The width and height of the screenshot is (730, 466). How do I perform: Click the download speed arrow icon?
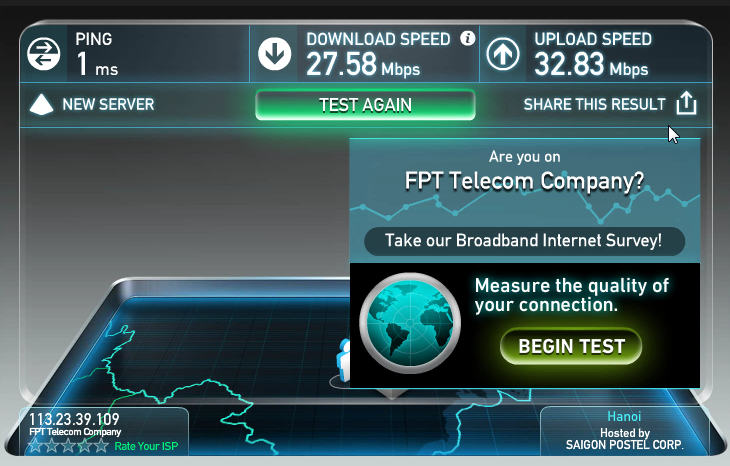click(275, 54)
